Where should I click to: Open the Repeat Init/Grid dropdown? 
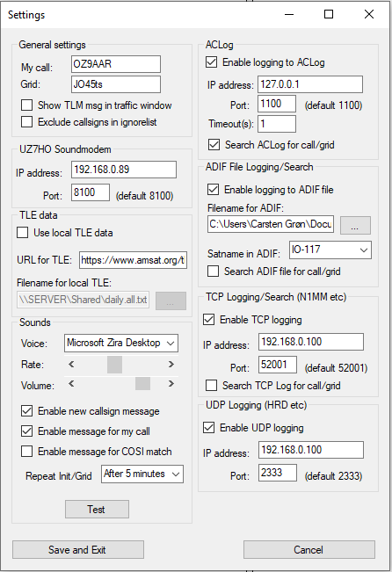click(142, 474)
